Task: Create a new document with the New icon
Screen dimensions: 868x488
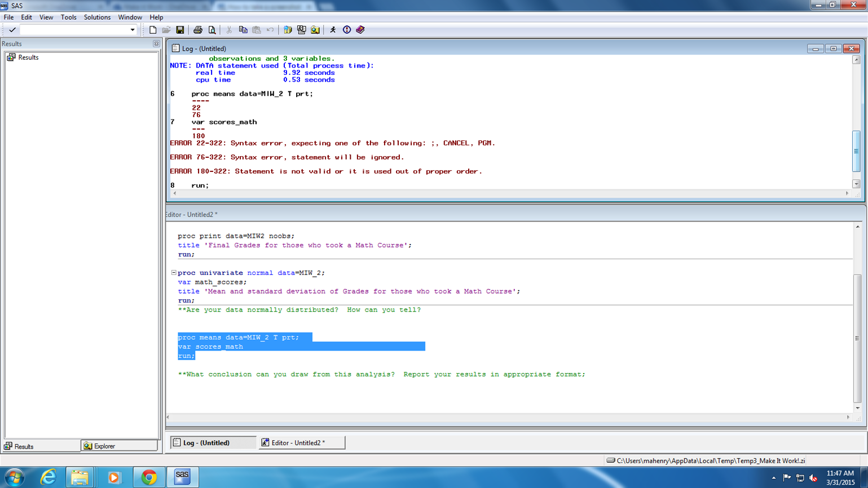Action: [153, 30]
